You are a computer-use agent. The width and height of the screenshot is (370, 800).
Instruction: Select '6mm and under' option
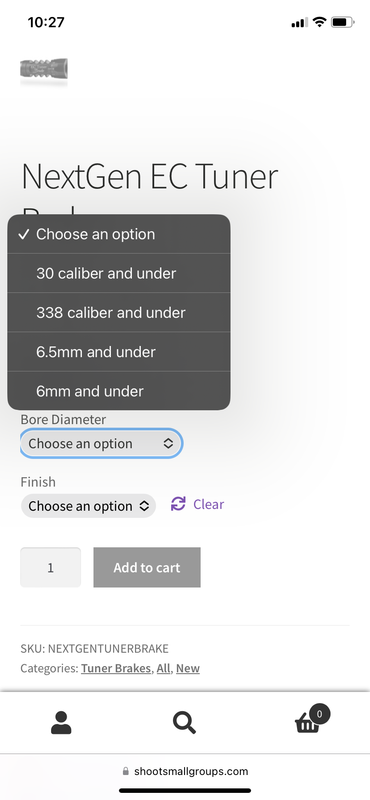[119, 391]
